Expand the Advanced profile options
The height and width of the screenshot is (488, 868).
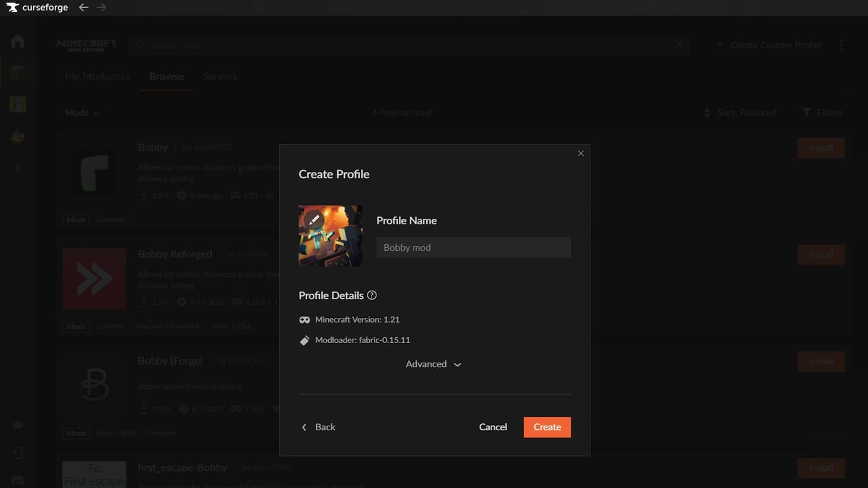click(x=433, y=364)
